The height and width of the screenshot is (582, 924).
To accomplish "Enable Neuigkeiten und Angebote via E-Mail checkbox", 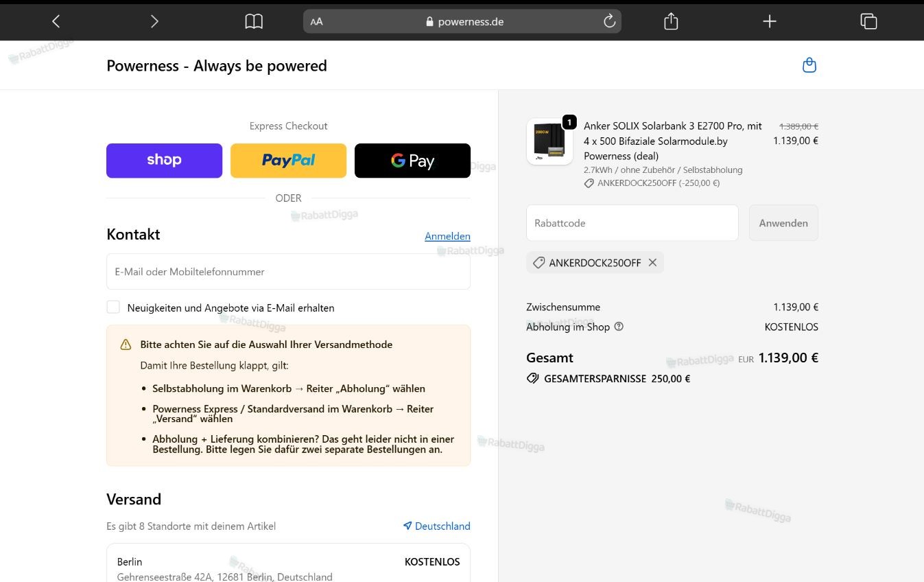I will [x=113, y=307].
